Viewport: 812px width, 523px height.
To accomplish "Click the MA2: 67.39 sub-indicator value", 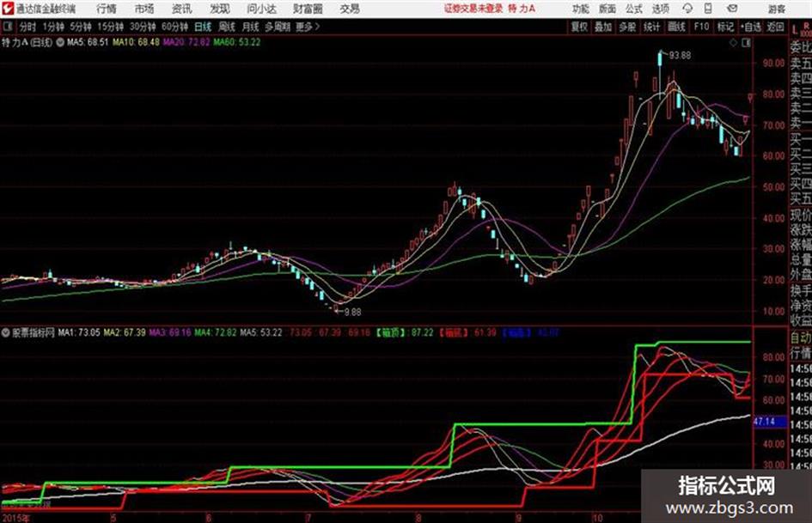I will click(x=125, y=332).
